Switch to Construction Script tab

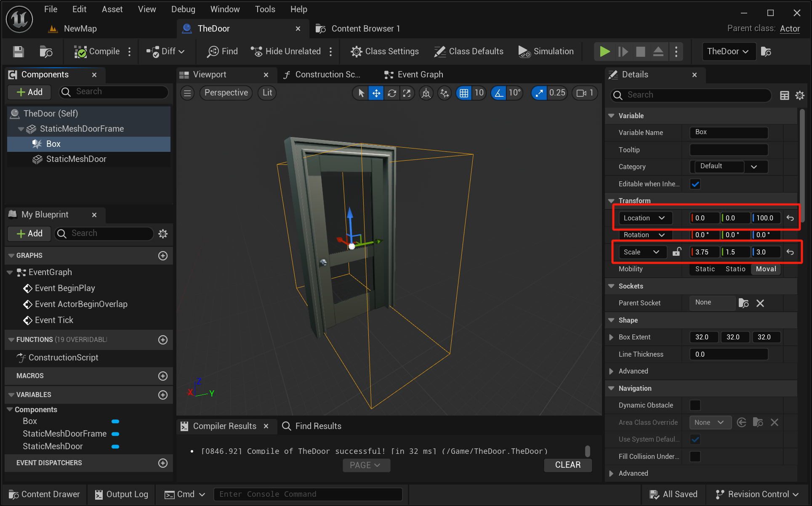point(322,75)
